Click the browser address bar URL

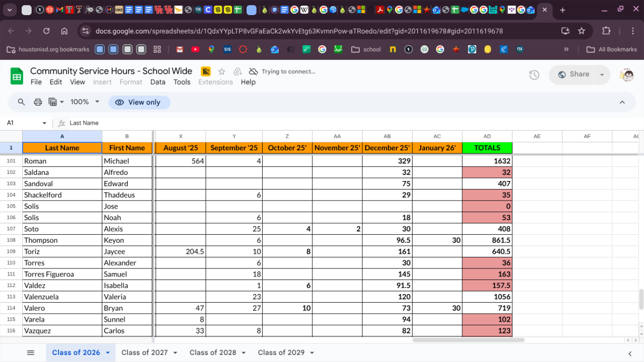point(299,31)
